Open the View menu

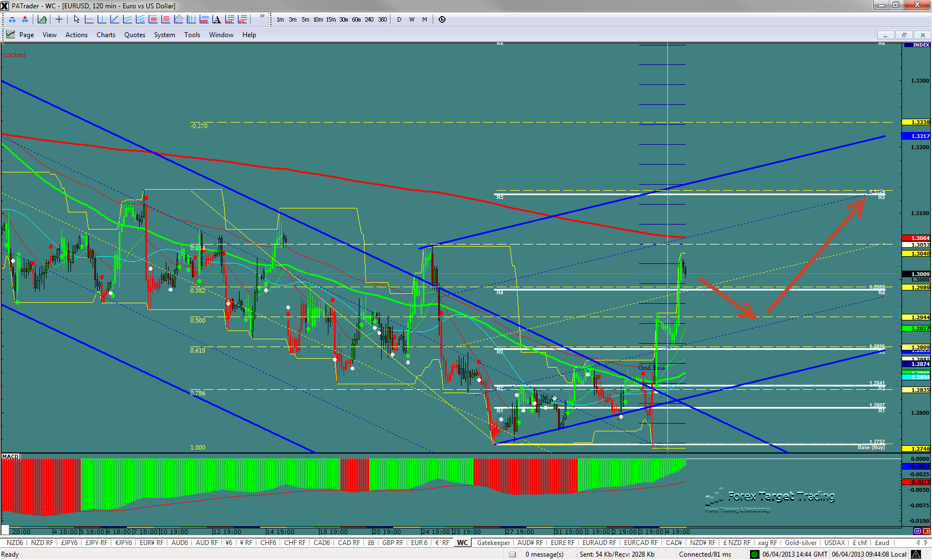pos(49,35)
